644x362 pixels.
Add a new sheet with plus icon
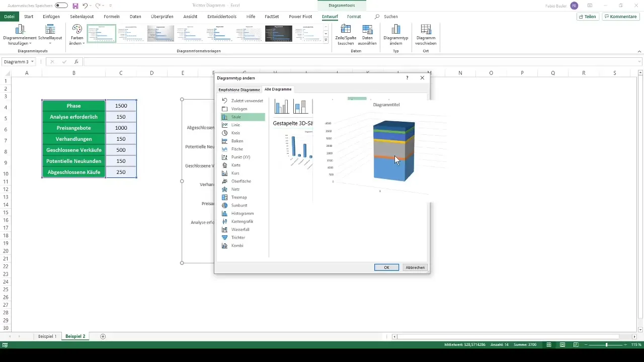click(103, 336)
